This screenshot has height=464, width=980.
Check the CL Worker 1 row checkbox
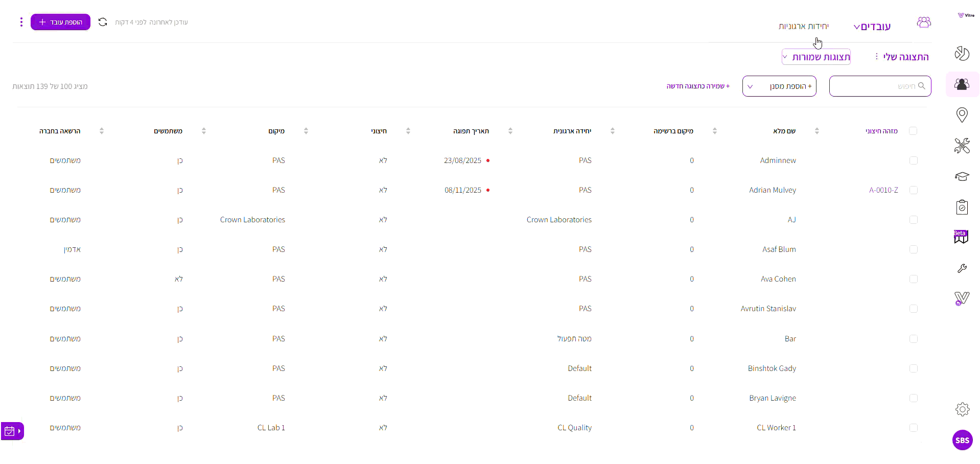(914, 428)
